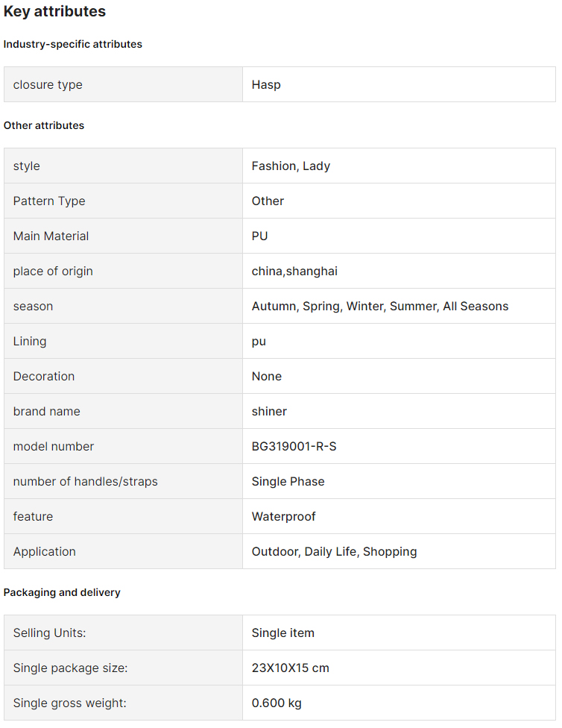Image resolution: width=562 pixels, height=728 pixels.
Task: Click the shiner brand name value
Action: 269,411
